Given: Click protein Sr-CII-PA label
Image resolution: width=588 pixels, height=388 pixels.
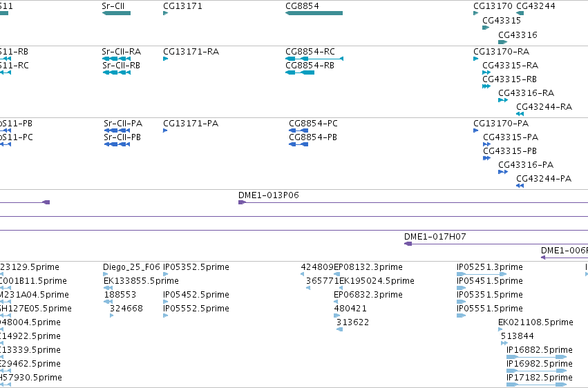Looking at the screenshot, I should coord(123,123).
